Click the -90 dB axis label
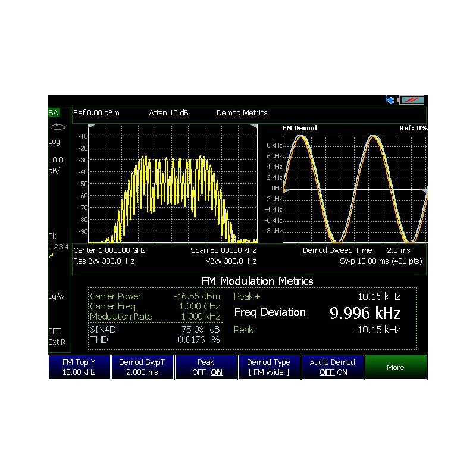 [83, 231]
